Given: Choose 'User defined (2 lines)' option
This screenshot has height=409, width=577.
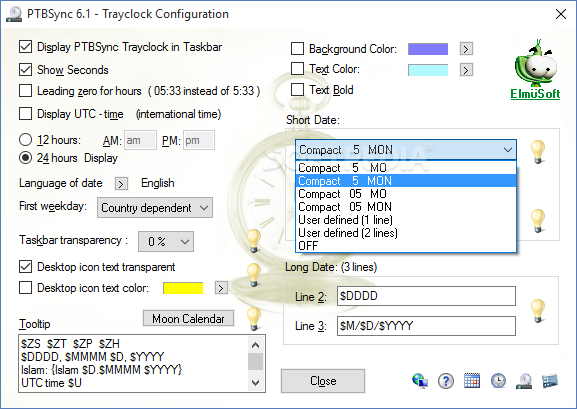Looking at the screenshot, I should [406, 233].
